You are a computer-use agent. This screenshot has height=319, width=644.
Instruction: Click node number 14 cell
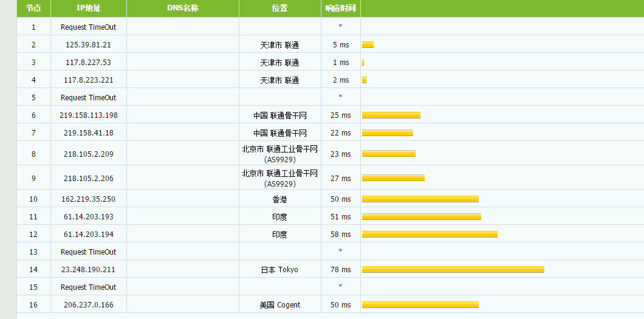point(33,270)
